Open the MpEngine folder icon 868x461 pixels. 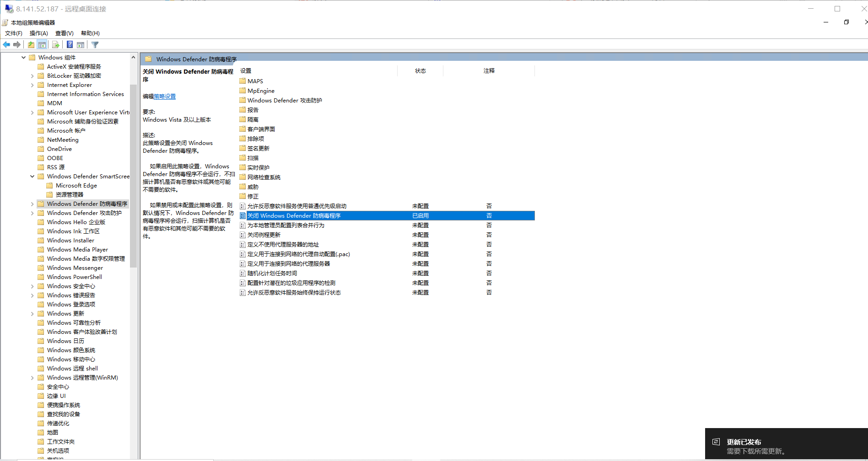tap(243, 91)
